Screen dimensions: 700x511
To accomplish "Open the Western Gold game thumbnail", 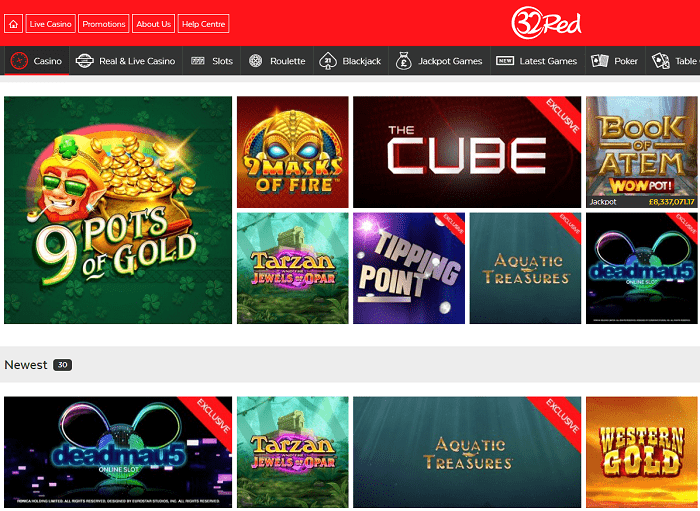I will pos(642,452).
